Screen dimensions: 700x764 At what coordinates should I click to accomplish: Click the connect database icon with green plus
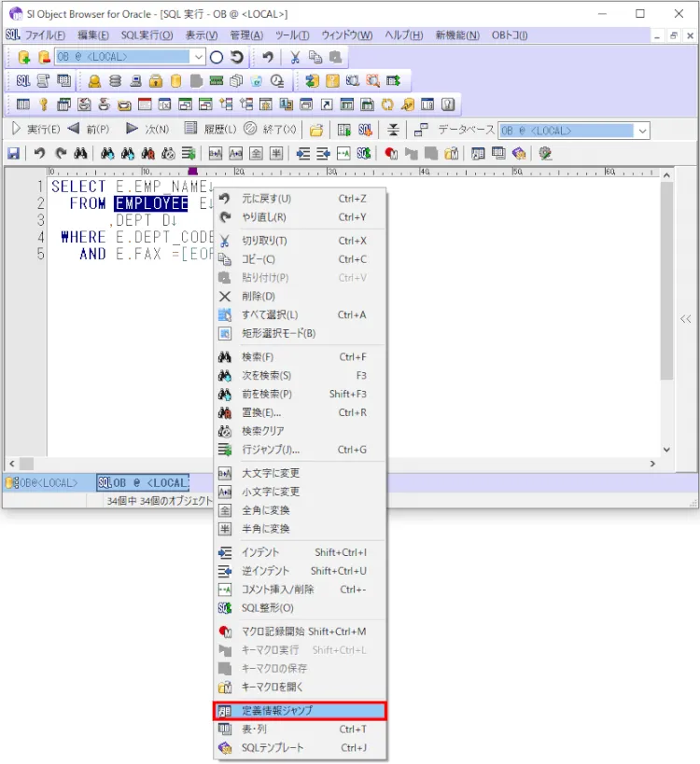23,58
